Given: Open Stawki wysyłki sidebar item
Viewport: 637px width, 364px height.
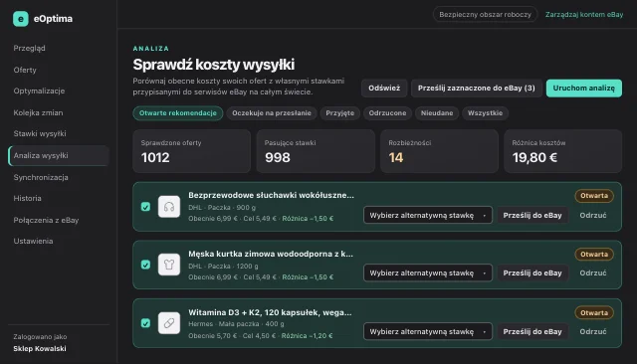Looking at the screenshot, I should [40, 133].
